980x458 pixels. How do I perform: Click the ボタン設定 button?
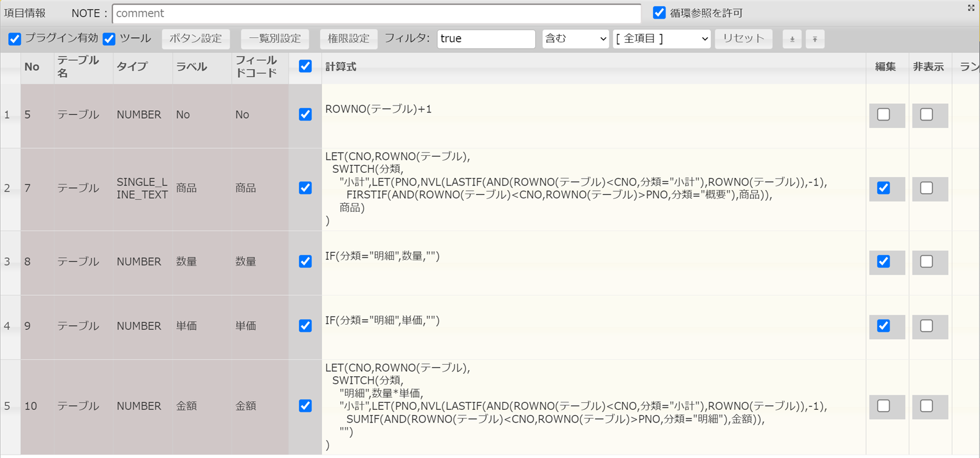(x=196, y=39)
